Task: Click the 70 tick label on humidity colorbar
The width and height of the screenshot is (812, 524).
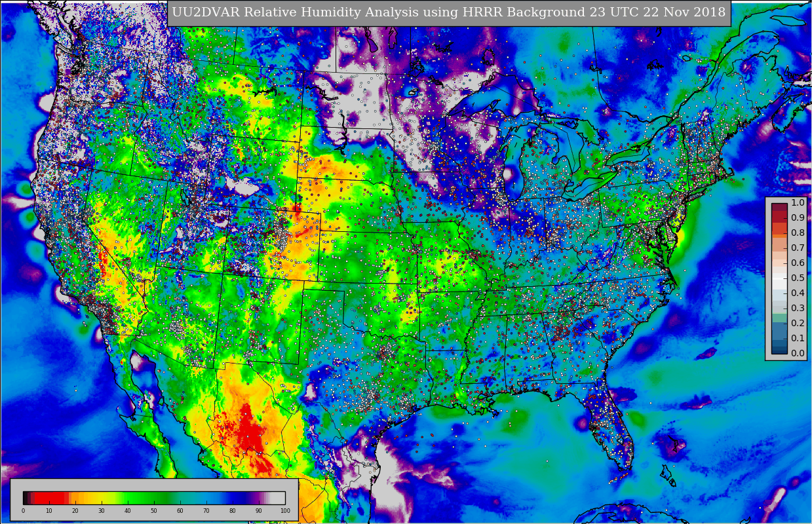Action: click(x=206, y=511)
